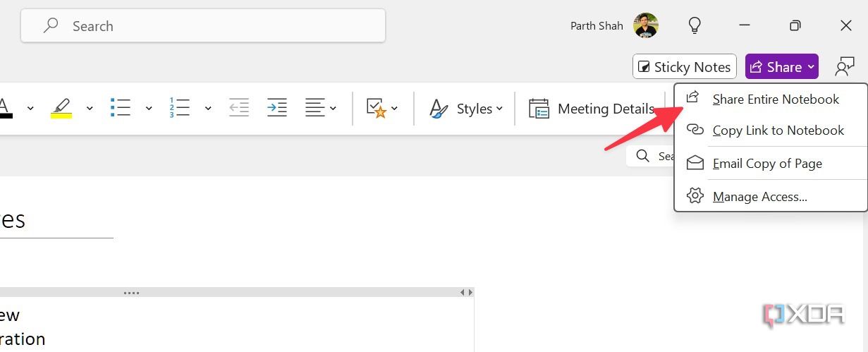Open Parth Shah account profile picture
The image size is (868, 352).
tap(646, 25)
